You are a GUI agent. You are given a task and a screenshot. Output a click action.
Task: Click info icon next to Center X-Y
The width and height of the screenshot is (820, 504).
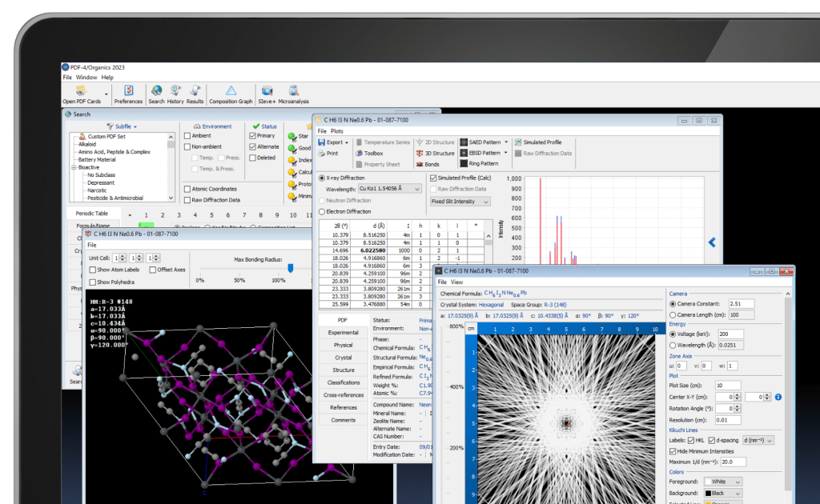click(x=778, y=397)
